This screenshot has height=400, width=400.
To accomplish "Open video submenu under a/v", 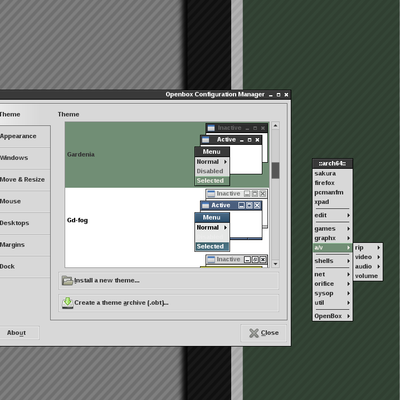I will [x=368, y=257].
